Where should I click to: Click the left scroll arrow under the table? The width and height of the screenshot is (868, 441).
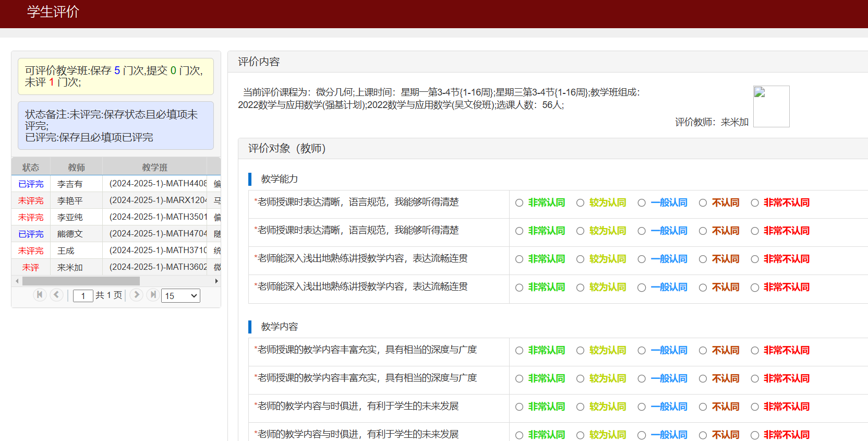pyautogui.click(x=17, y=281)
